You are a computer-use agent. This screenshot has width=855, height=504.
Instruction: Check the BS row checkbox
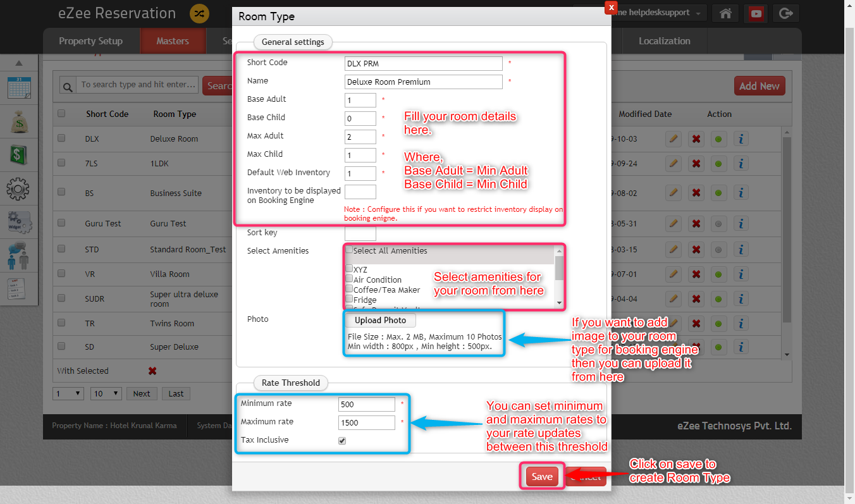(61, 192)
